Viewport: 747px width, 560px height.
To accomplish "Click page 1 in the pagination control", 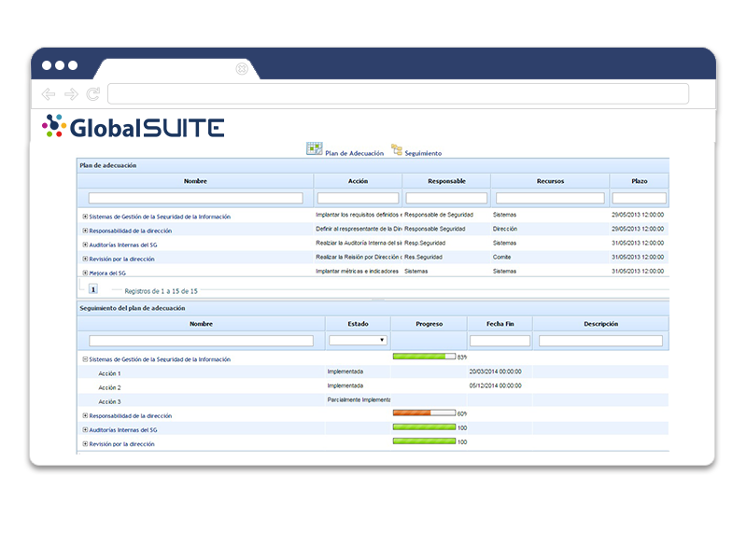I will 91,292.
